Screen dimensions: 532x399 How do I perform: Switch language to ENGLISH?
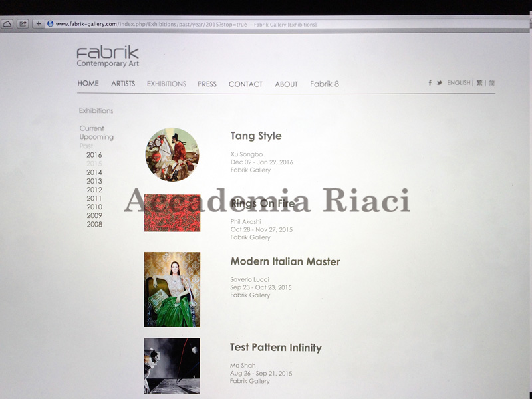point(459,82)
